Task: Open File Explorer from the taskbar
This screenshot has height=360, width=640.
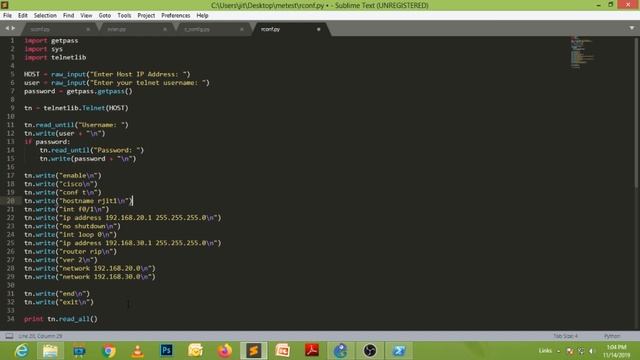Action: click(50, 351)
